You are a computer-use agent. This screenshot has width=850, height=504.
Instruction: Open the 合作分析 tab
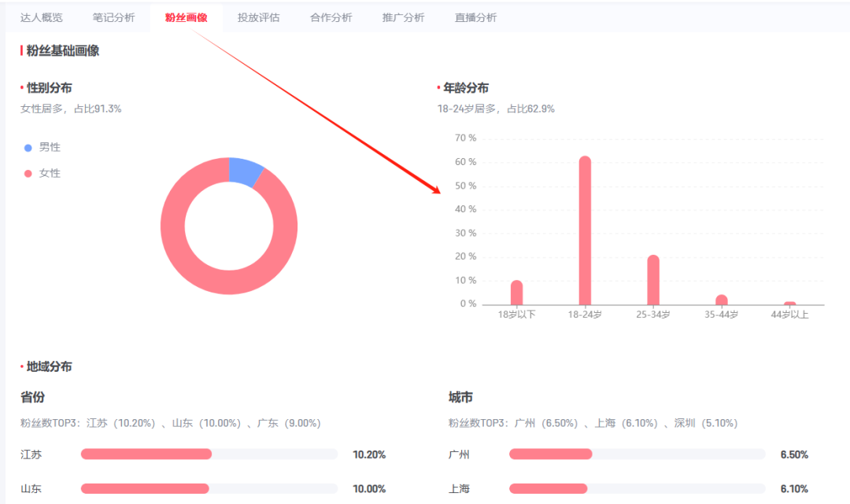tap(331, 17)
